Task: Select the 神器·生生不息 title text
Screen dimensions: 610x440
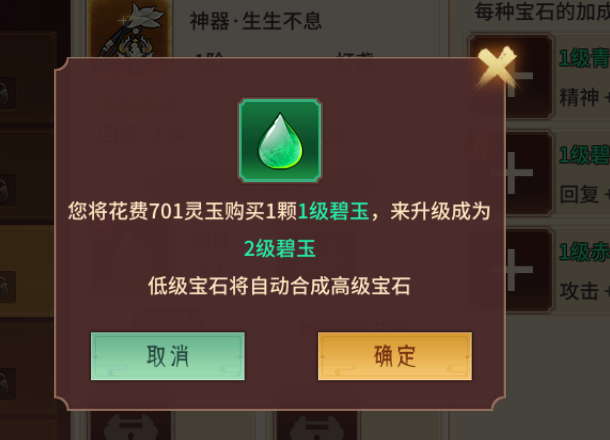Action: [256, 21]
